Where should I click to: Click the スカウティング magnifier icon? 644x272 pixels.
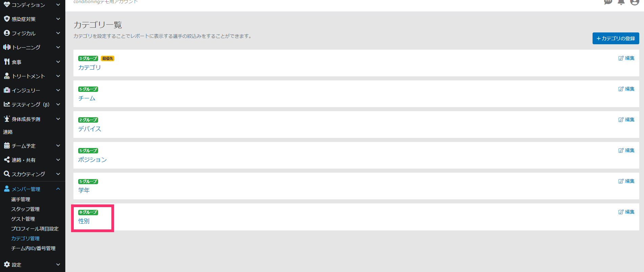[7, 174]
